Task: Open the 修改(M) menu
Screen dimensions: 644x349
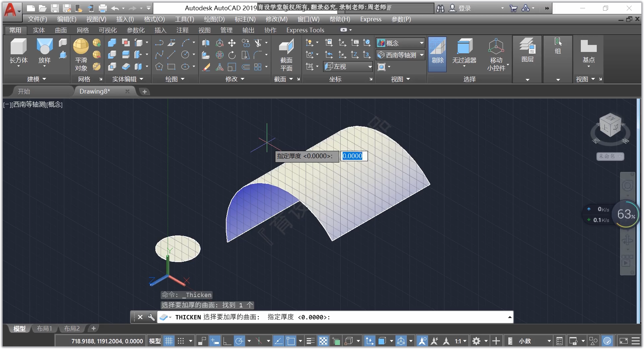Action: click(276, 19)
